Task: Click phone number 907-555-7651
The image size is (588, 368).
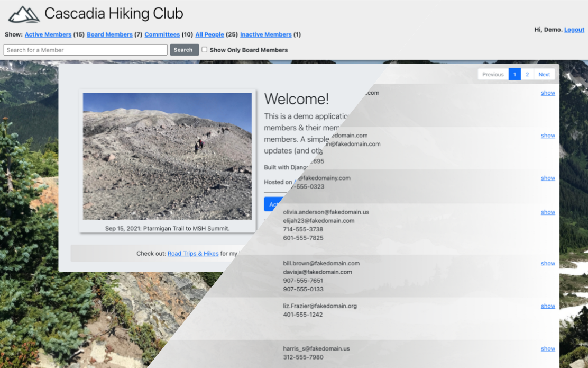Action: coord(303,281)
